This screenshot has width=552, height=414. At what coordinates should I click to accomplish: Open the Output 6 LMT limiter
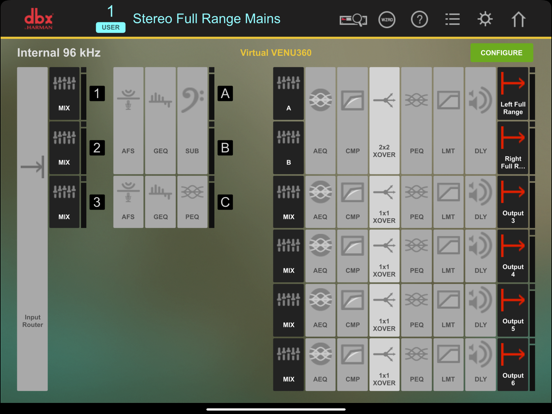coord(448,365)
